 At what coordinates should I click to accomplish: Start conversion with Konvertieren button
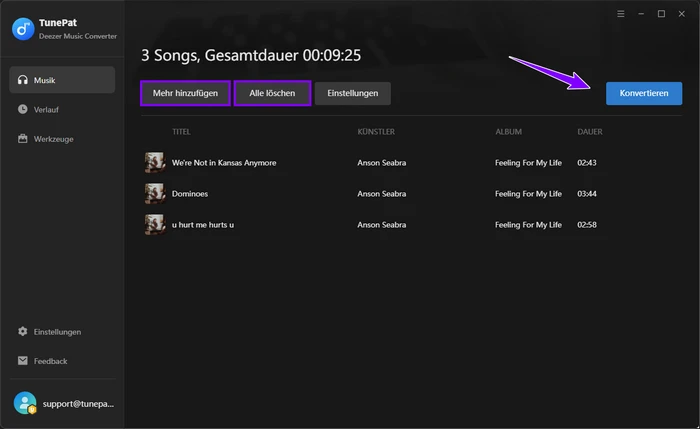[644, 93]
